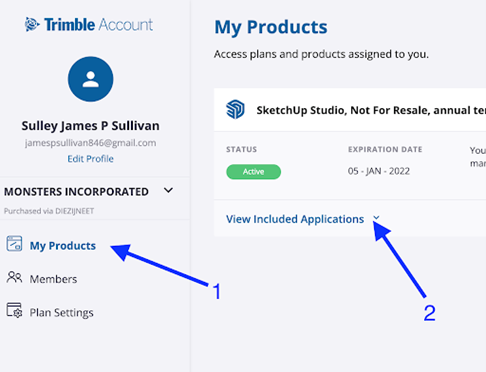Click the Plan Settings gear icon
The width and height of the screenshot is (486, 372).
(14, 310)
